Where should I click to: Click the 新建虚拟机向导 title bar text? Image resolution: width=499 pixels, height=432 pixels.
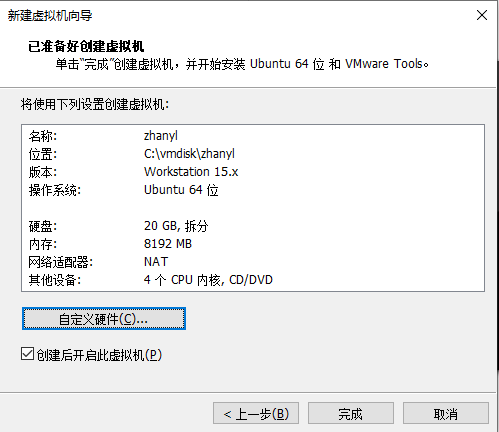[x=50, y=15]
